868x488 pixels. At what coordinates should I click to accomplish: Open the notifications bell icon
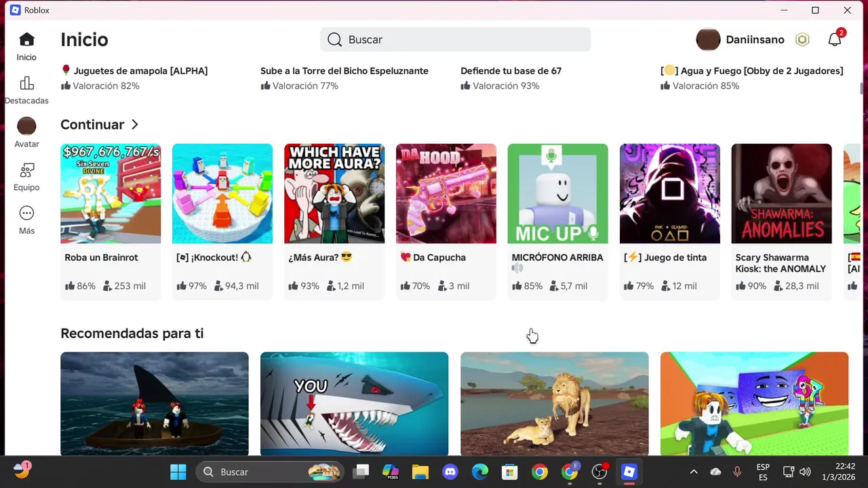point(835,39)
